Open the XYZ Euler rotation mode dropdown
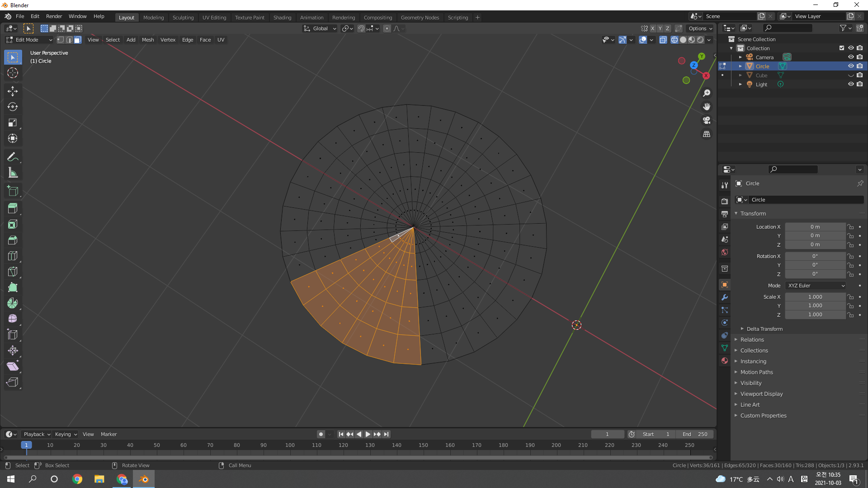868x488 pixels. (x=816, y=286)
